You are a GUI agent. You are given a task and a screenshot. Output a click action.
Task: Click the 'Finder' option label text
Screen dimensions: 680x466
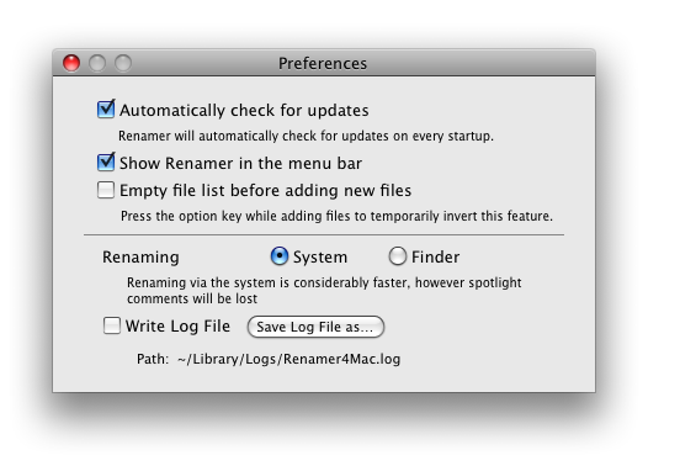tap(435, 257)
